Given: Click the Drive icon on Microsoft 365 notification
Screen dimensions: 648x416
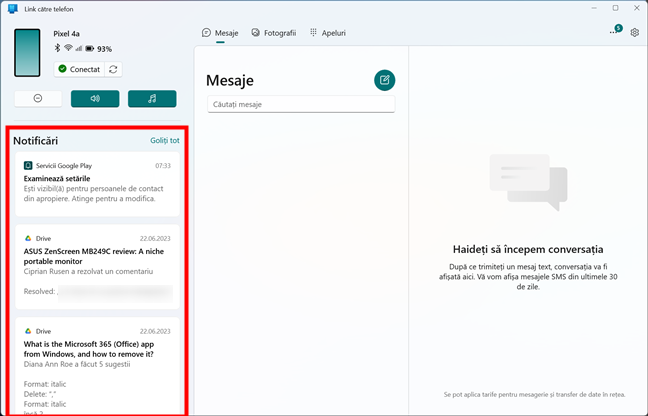Looking at the screenshot, I should pyautogui.click(x=28, y=331).
